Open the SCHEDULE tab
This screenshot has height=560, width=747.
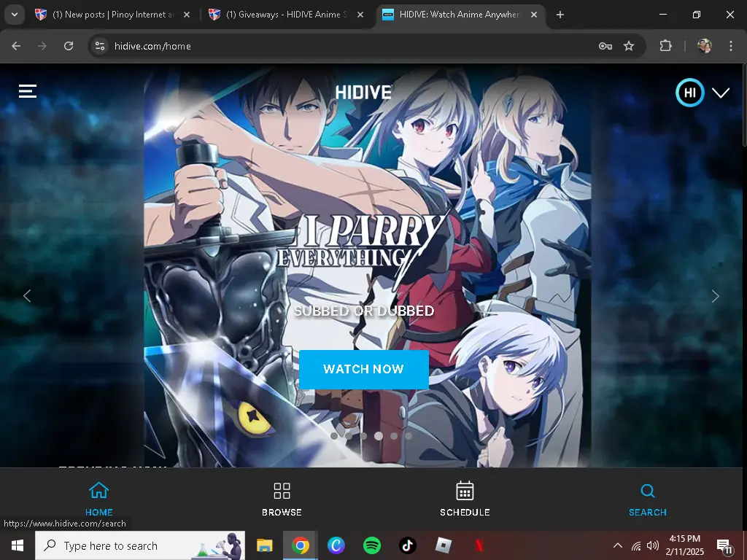pyautogui.click(x=465, y=499)
